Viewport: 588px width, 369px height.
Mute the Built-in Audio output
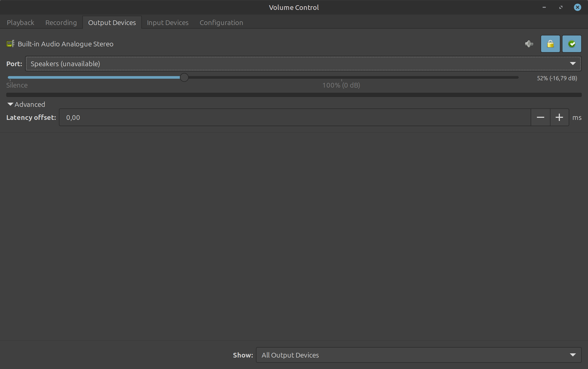tap(529, 44)
